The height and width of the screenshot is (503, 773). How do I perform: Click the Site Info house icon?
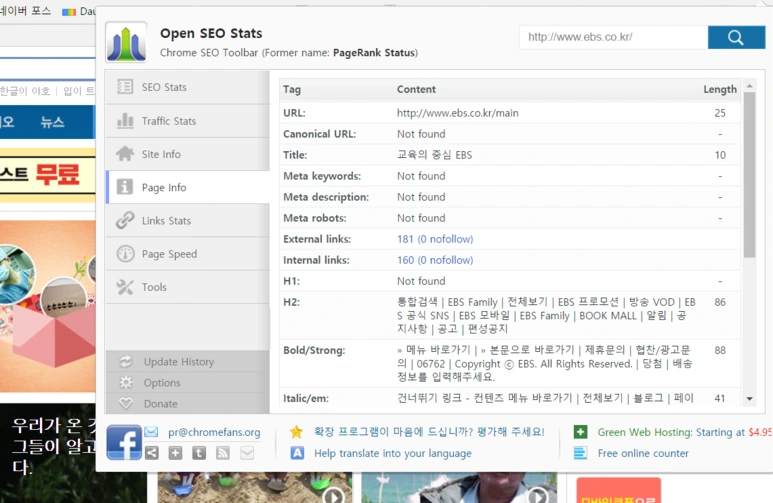point(125,153)
